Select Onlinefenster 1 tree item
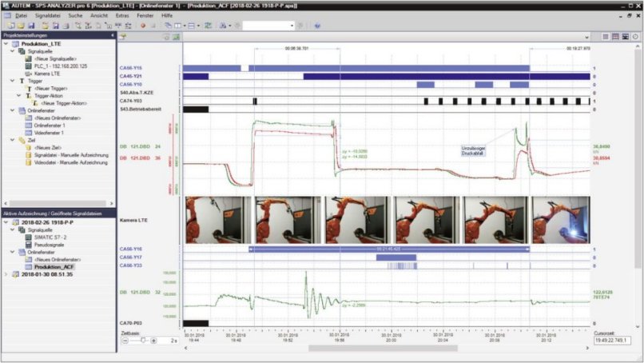The image size is (644, 363). click(50, 126)
